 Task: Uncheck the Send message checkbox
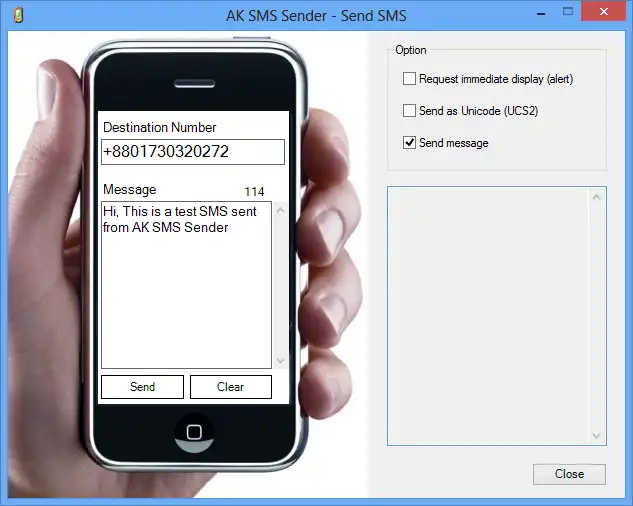(x=409, y=143)
